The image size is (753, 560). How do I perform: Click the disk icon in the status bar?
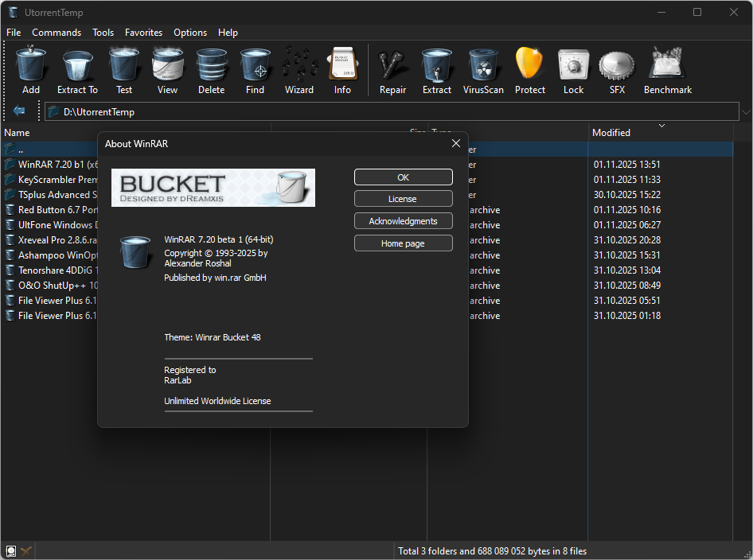tap(10, 551)
